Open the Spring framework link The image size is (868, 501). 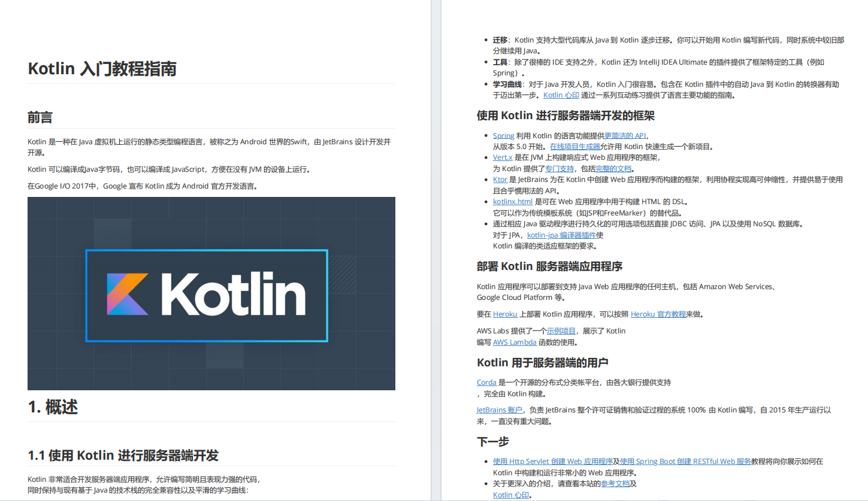503,135
